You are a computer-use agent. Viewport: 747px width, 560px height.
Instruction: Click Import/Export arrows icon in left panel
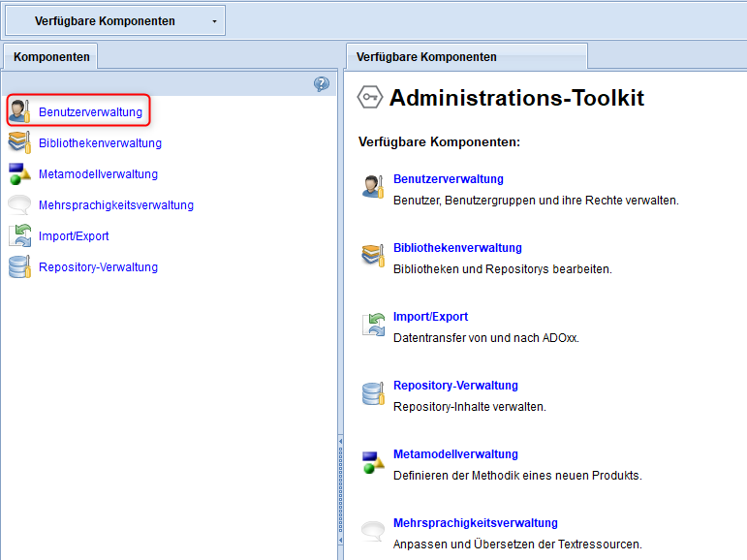click(20, 235)
